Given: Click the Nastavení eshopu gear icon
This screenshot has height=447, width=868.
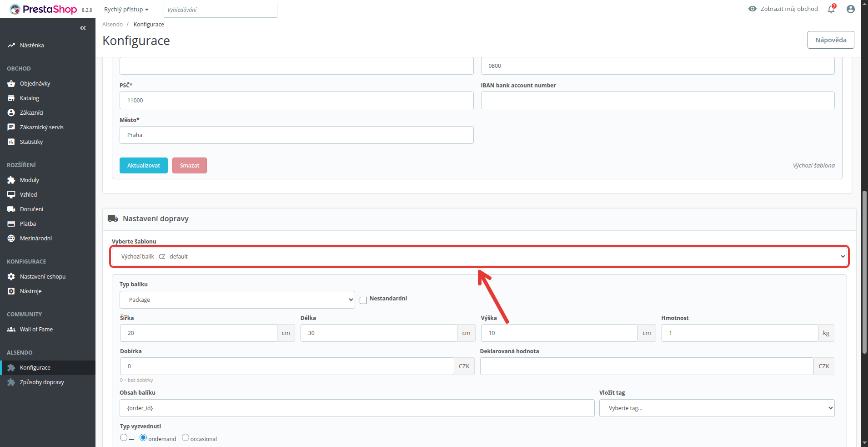Looking at the screenshot, I should (x=11, y=277).
